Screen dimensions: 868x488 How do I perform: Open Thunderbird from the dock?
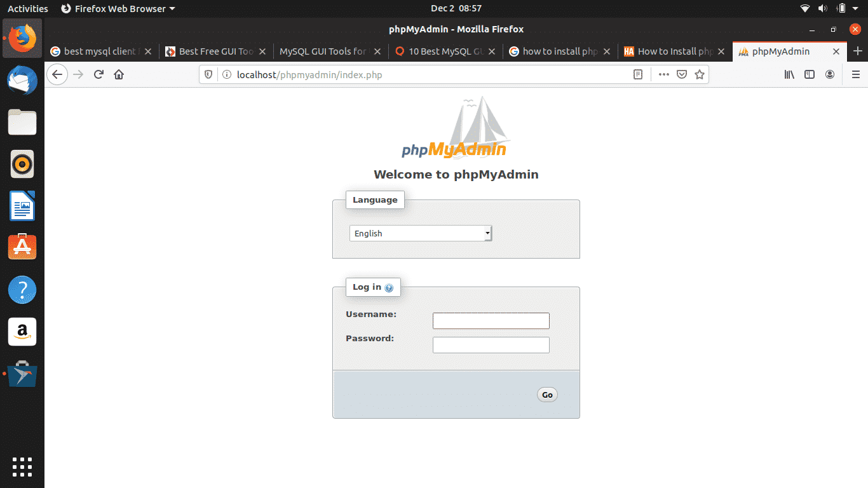(x=22, y=80)
